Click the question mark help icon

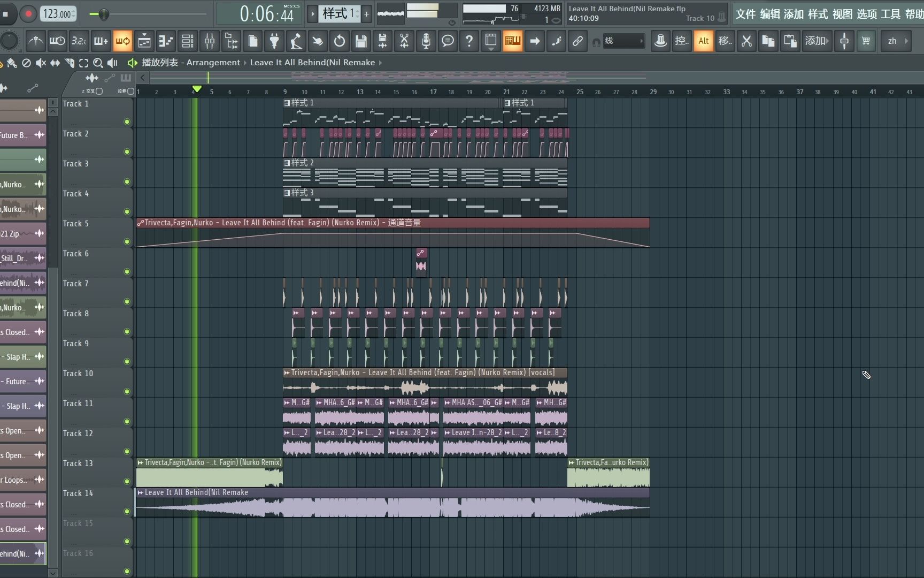point(469,41)
